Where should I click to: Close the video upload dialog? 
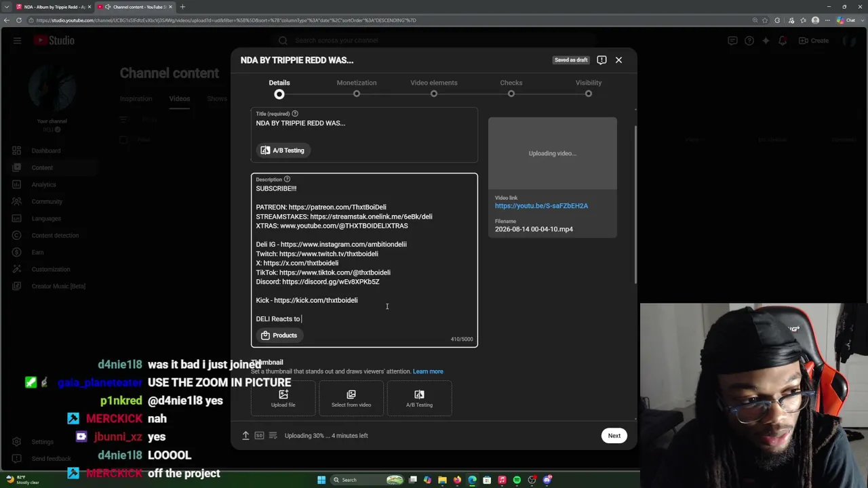618,60
